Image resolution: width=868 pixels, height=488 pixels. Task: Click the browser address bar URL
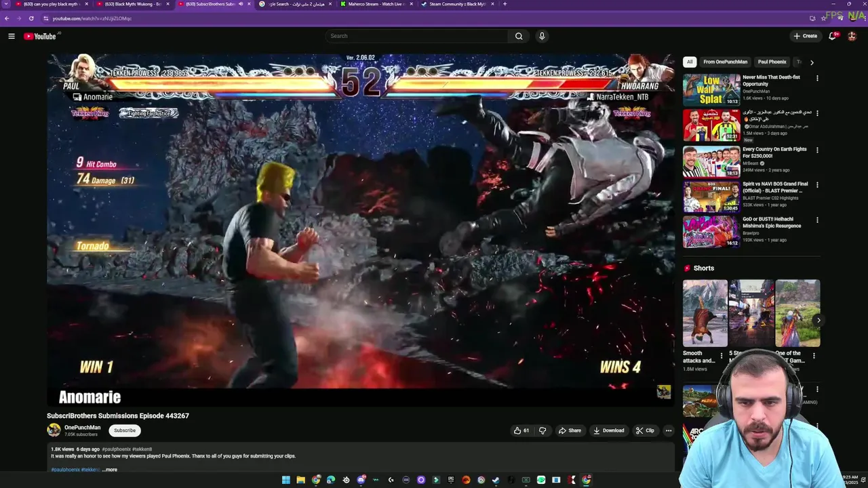click(x=92, y=18)
